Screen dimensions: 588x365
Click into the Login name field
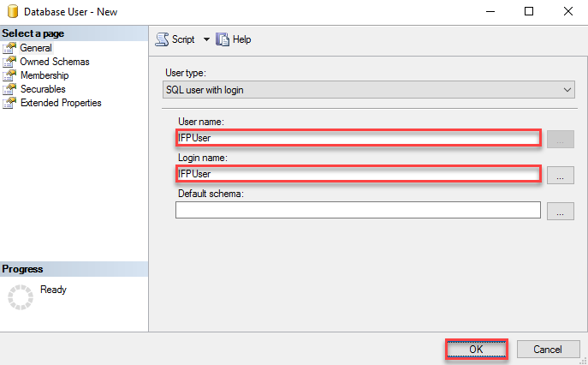pos(358,174)
